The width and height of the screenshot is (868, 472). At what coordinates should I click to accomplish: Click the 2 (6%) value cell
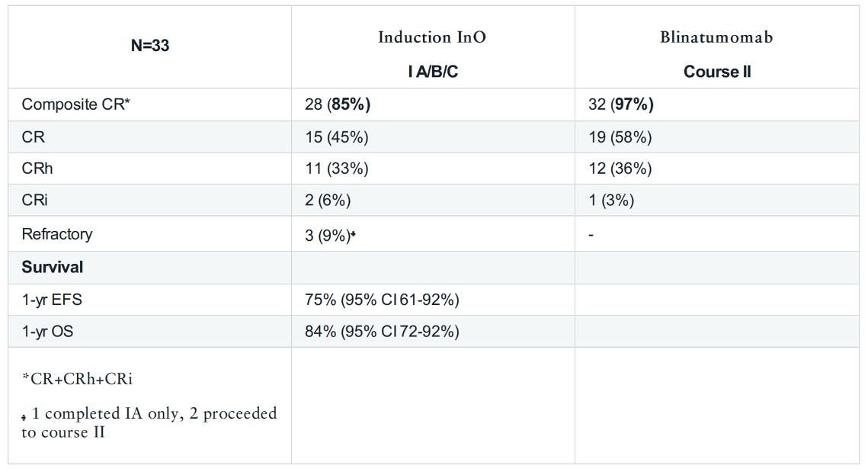[x=328, y=201]
